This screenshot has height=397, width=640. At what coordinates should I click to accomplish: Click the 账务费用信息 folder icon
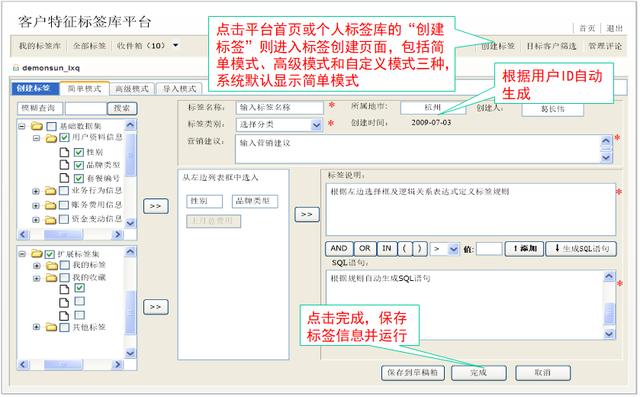pyautogui.click(x=50, y=205)
